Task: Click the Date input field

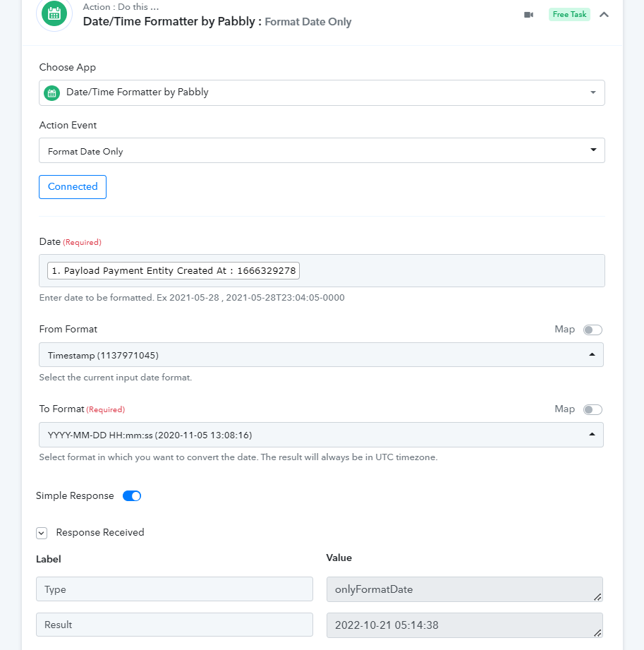Action: [x=322, y=271]
